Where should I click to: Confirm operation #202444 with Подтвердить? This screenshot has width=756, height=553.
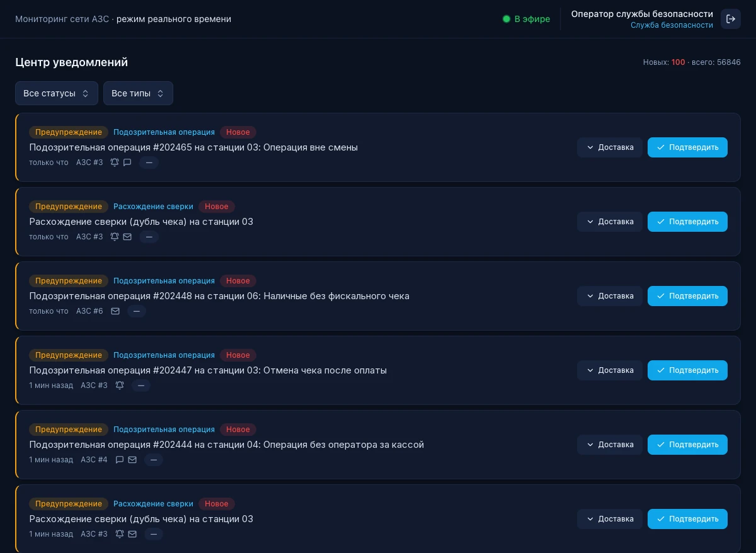click(x=687, y=445)
